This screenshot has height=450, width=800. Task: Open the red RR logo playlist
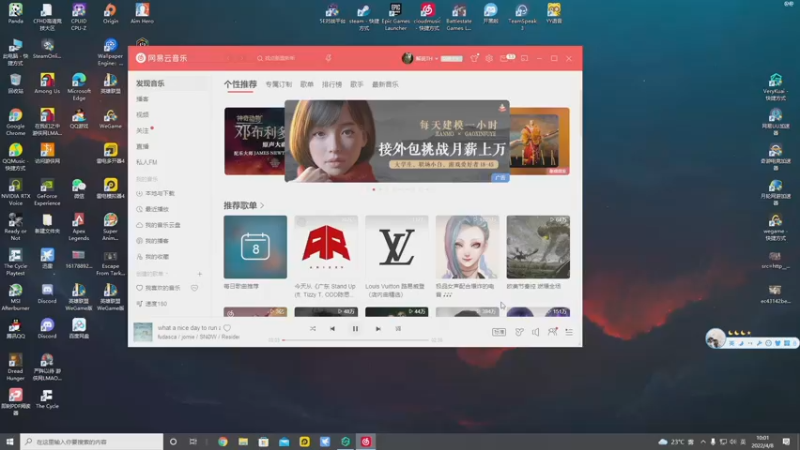(x=326, y=247)
